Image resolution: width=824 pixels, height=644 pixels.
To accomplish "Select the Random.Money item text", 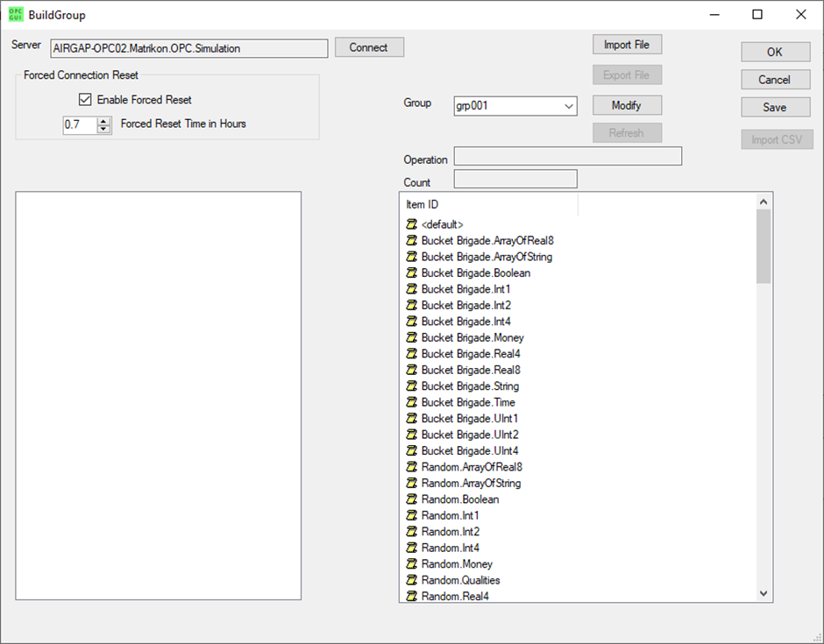I will click(x=457, y=564).
